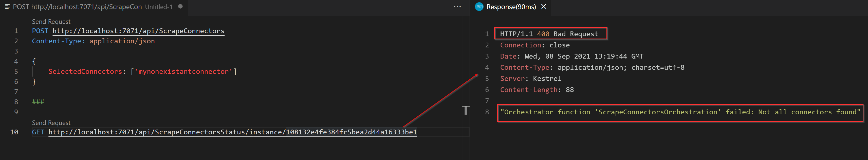Switch to the Untitled-1 request tab

coord(91,7)
